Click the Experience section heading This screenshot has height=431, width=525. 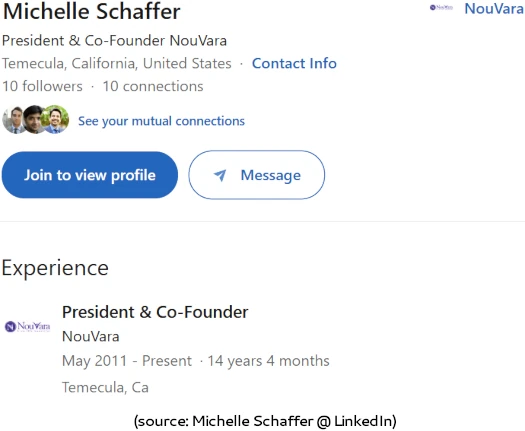tap(55, 268)
